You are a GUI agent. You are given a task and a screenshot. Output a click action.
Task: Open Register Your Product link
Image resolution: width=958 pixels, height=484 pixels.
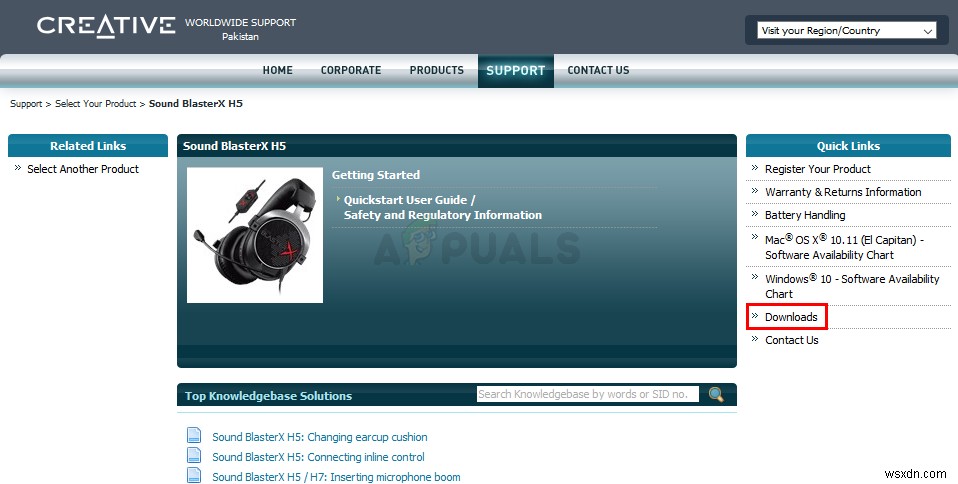coord(817,169)
